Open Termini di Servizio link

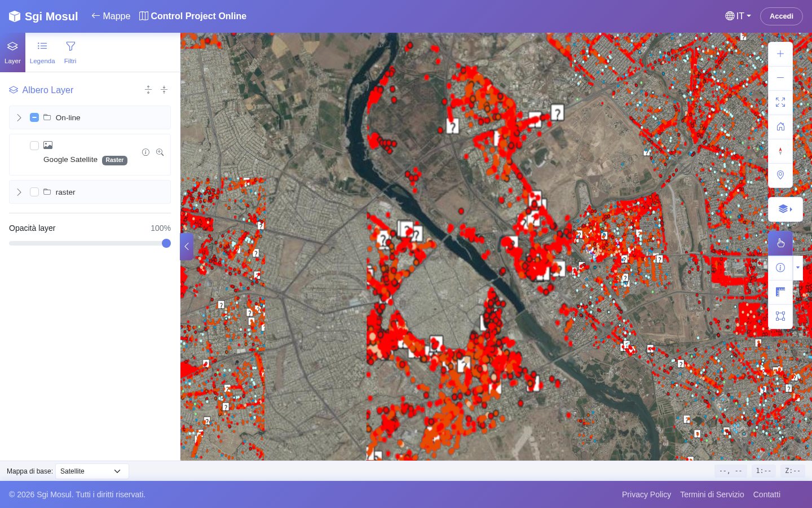coord(712,494)
